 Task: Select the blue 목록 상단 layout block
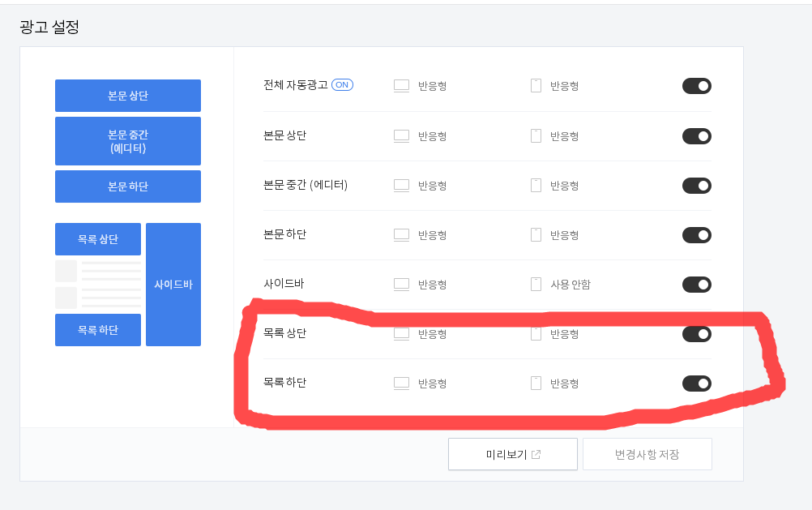(x=98, y=239)
